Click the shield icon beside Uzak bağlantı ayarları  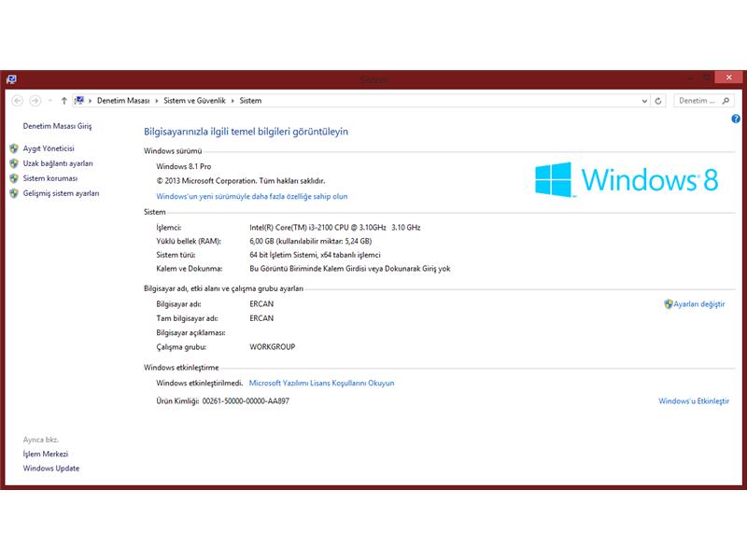pos(14,163)
